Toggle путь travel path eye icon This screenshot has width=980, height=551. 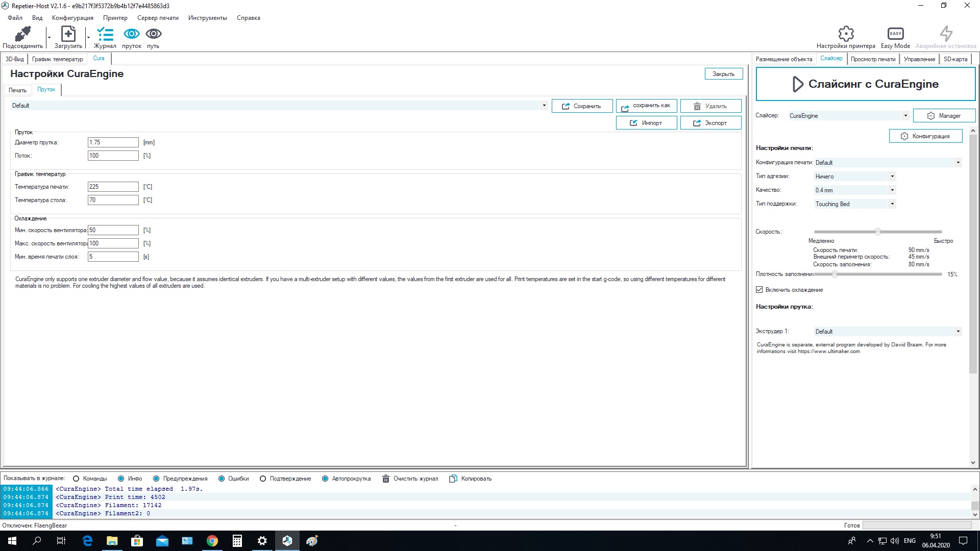(154, 34)
